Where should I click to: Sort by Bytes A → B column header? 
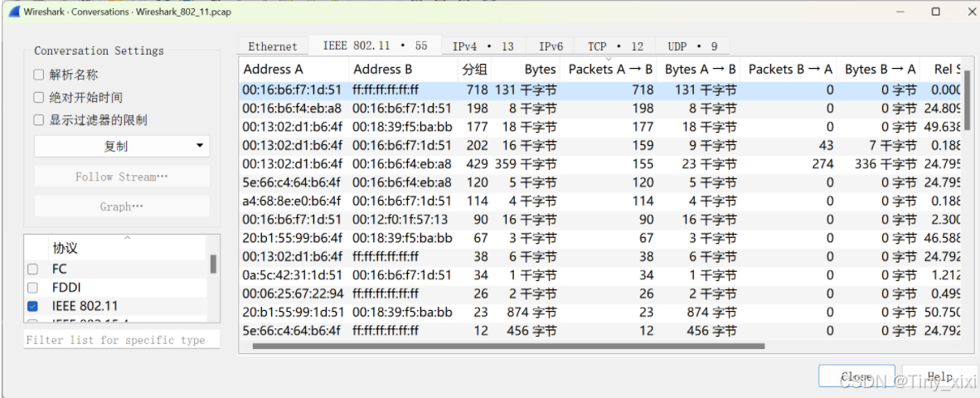click(x=700, y=70)
